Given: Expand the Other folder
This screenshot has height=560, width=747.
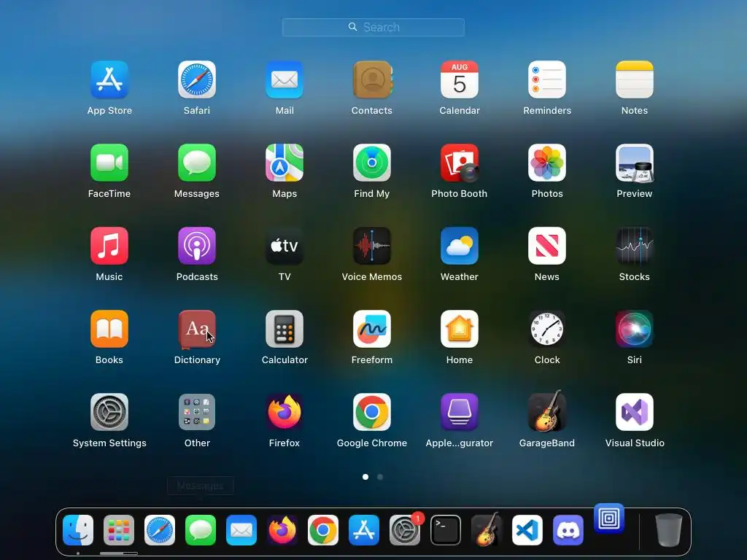Looking at the screenshot, I should point(197,412).
